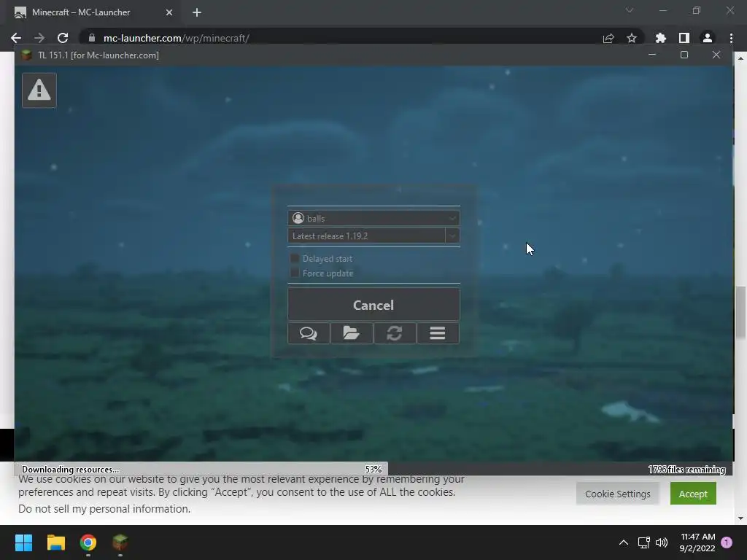747x560 pixels.
Task: Open the network tray icon
Action: pos(643,542)
